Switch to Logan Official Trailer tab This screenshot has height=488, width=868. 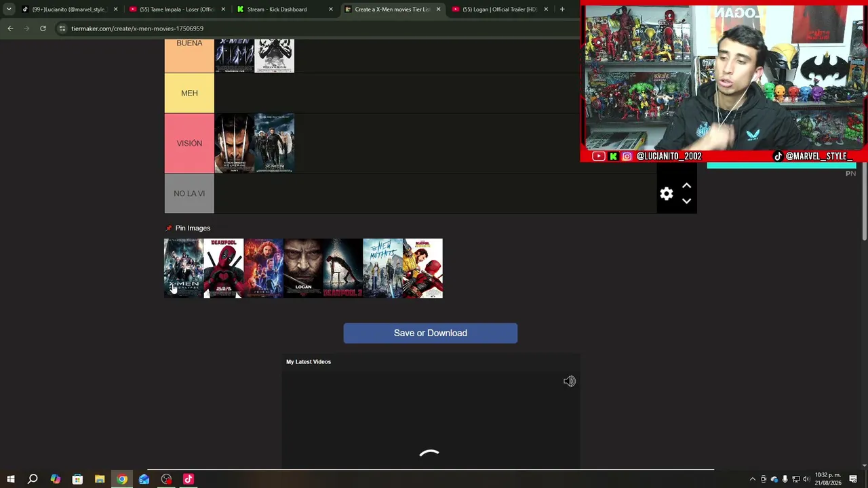pos(500,9)
